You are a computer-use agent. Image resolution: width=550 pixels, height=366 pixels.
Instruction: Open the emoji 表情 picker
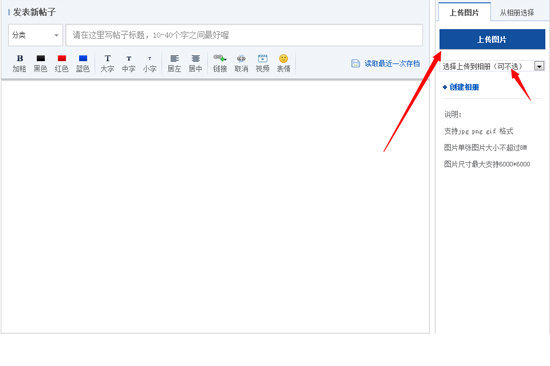(x=283, y=63)
